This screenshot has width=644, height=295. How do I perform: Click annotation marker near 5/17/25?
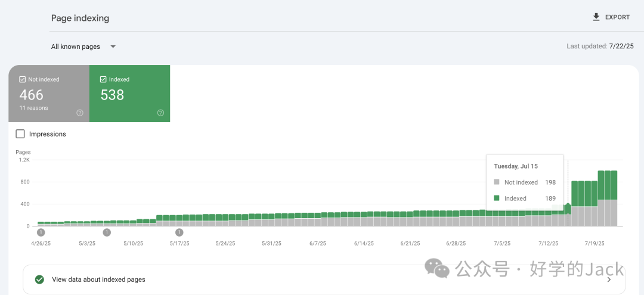(x=179, y=232)
